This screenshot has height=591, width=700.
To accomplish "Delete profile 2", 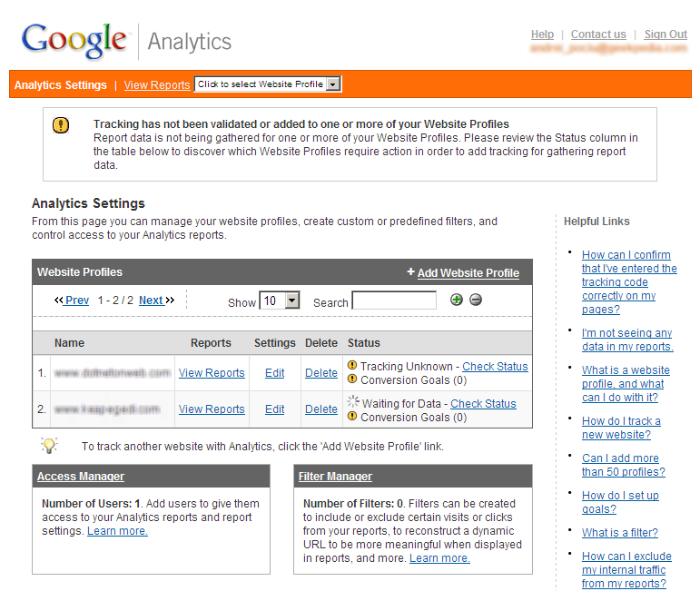I will coord(321,409).
